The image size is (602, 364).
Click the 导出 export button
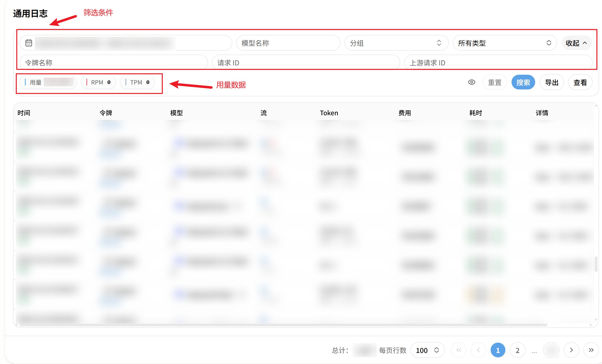(552, 82)
